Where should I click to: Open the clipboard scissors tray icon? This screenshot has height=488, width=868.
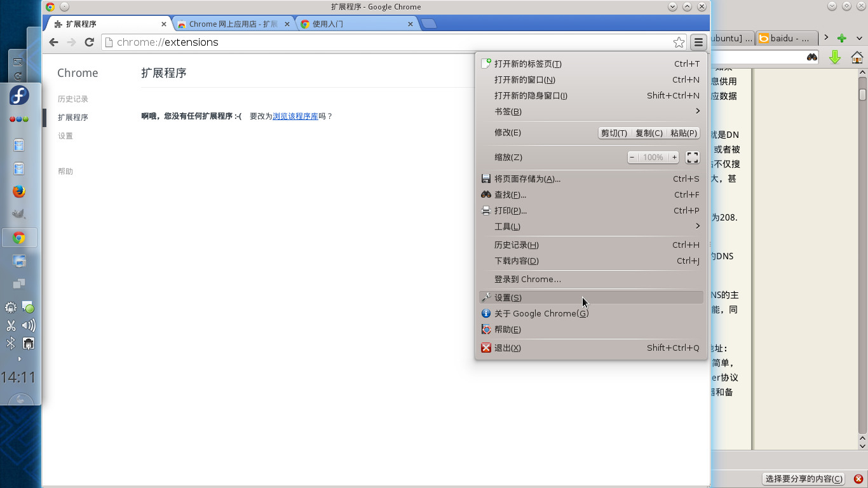tap(11, 326)
